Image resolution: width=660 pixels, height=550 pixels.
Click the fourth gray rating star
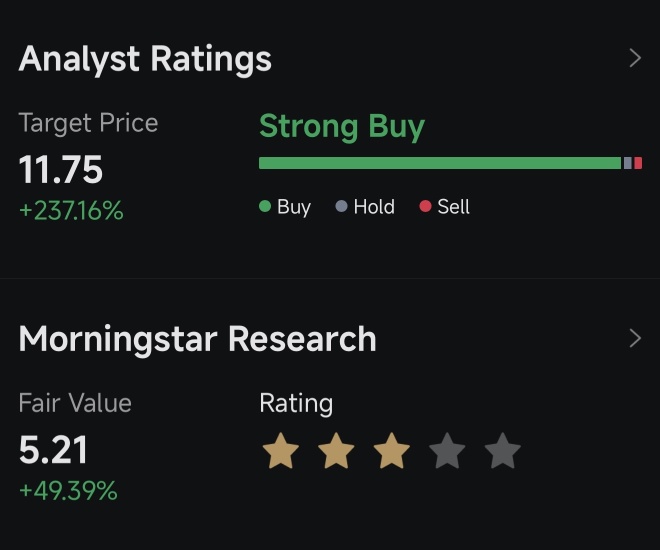click(x=447, y=452)
